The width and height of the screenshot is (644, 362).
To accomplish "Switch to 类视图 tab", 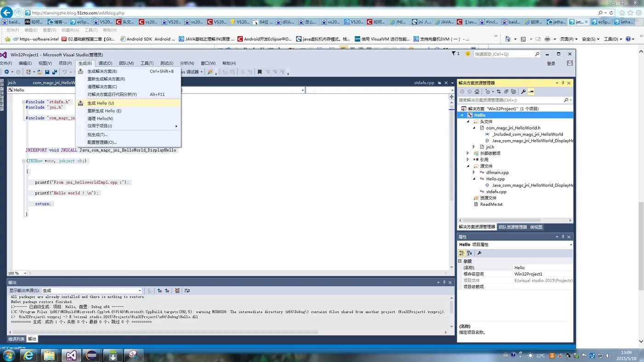I will [x=536, y=227].
